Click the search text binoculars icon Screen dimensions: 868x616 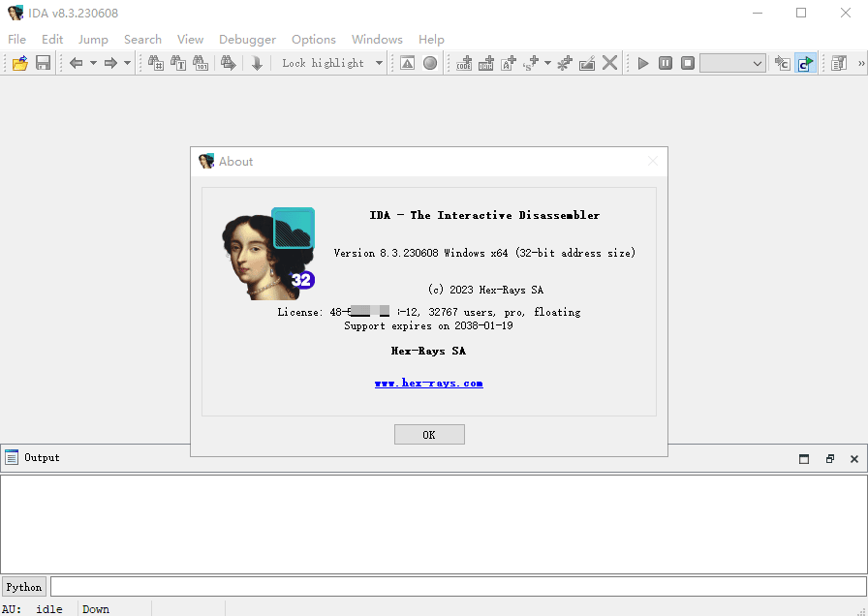pyautogui.click(x=177, y=63)
